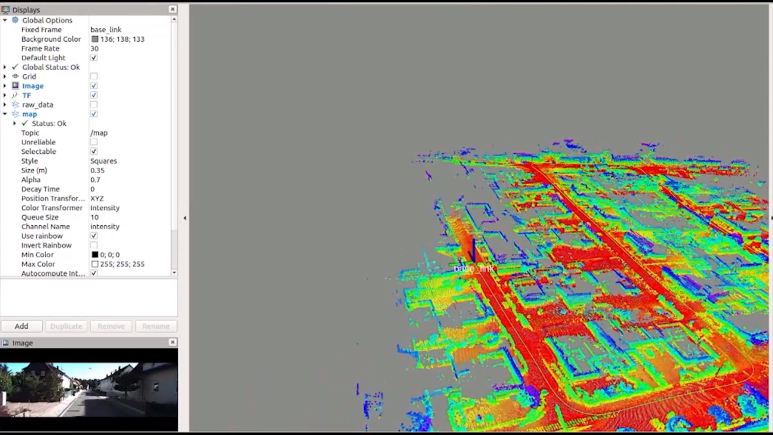Click the Image display icon in tree
The width and height of the screenshot is (773, 435).
(x=15, y=86)
